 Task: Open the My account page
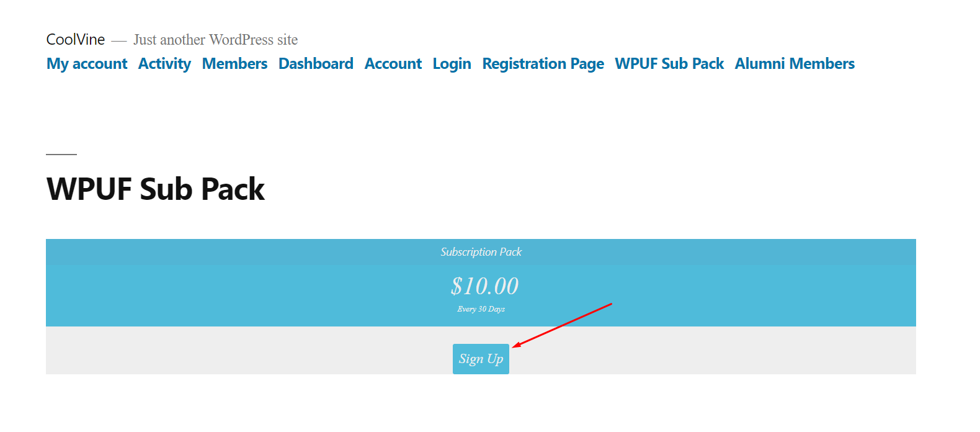(x=86, y=63)
